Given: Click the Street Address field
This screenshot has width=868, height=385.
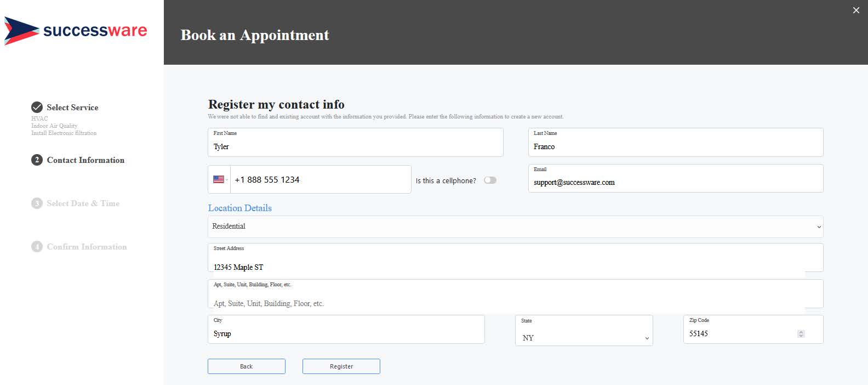Looking at the screenshot, I should pos(515,258).
